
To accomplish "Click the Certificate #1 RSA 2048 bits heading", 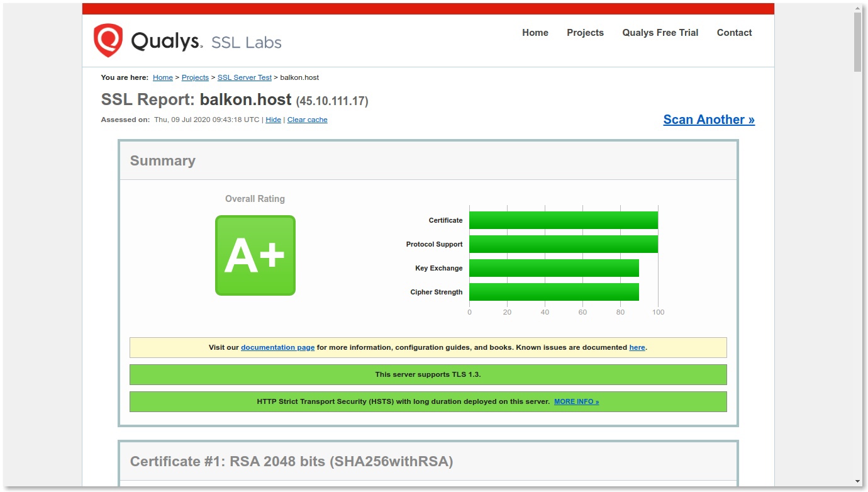I will [x=292, y=461].
